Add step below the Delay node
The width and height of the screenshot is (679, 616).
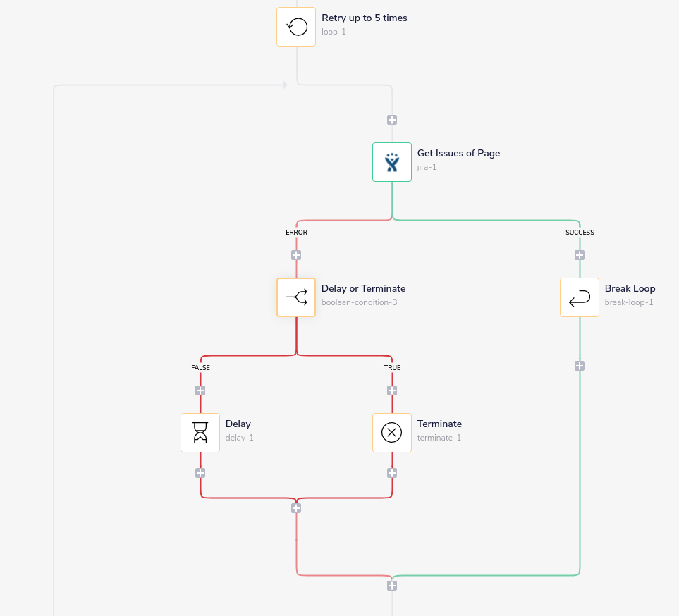click(x=200, y=473)
